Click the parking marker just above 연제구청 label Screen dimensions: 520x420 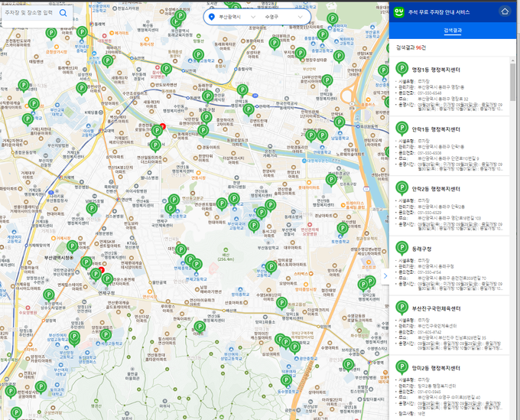click(x=107, y=280)
